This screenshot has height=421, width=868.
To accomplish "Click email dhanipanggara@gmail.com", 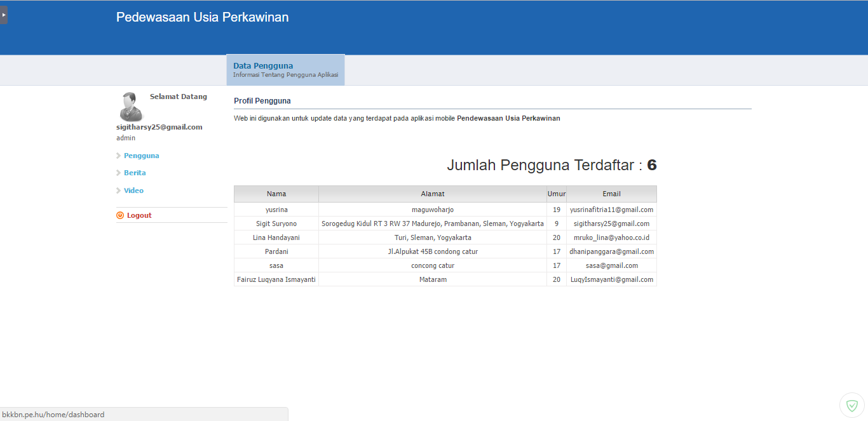I will (612, 251).
